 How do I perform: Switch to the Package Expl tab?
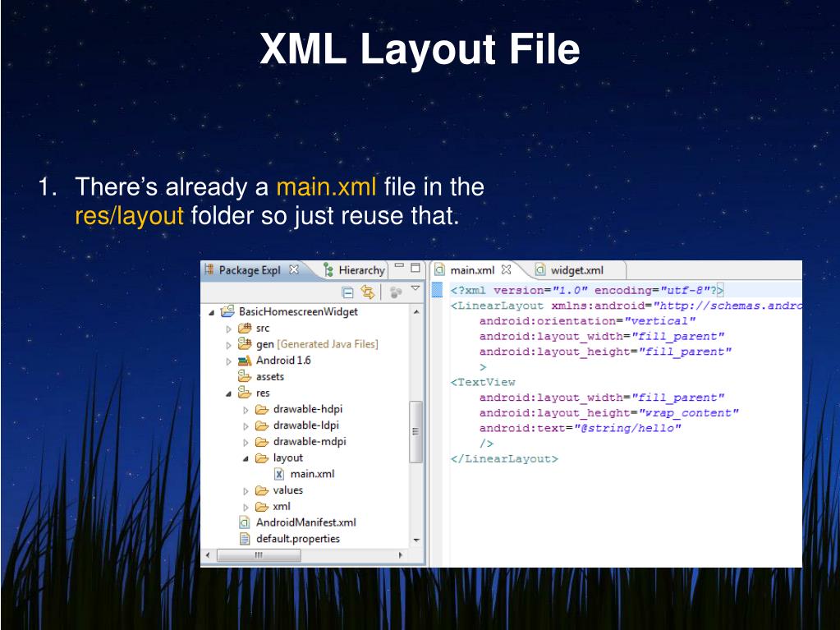coord(250,270)
